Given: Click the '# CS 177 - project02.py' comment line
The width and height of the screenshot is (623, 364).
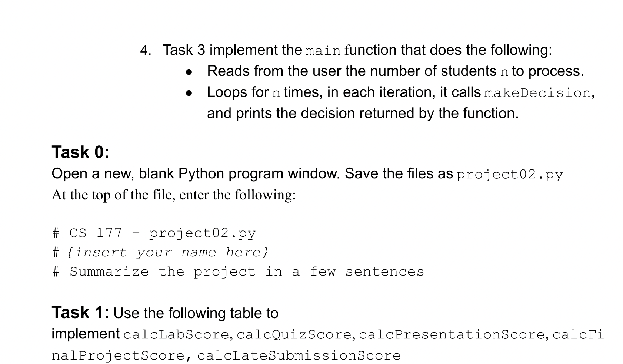Looking at the screenshot, I should tap(154, 233).
